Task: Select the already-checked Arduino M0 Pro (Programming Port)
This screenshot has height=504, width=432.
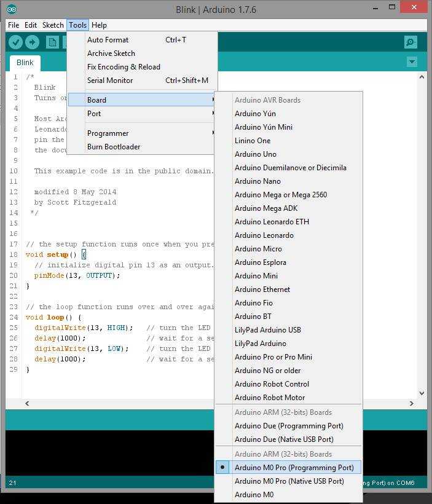Action: click(x=294, y=468)
